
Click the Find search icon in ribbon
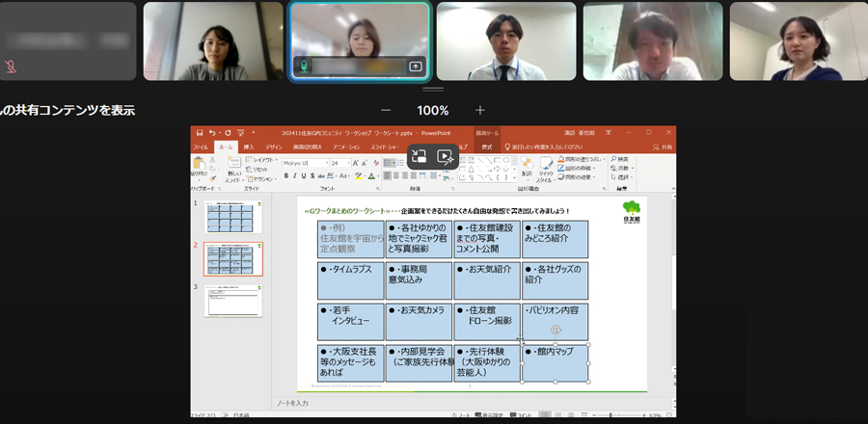coord(614,159)
